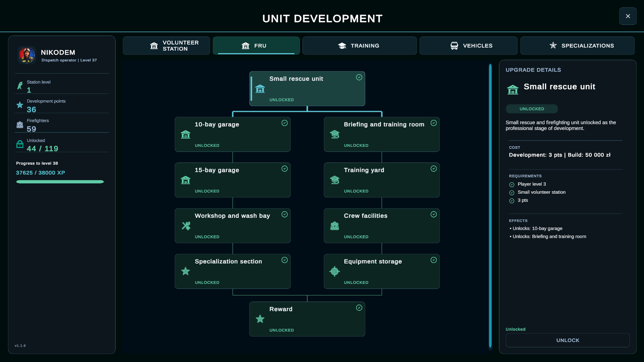Click the crew icon on Crew facilities card
The width and height of the screenshot is (644, 362).
(334, 226)
